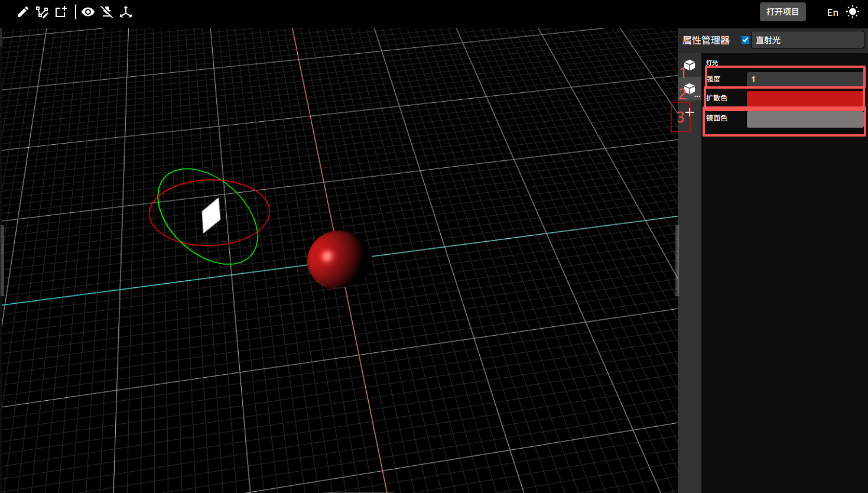Image resolution: width=868 pixels, height=493 pixels.
Task: Click the 强度 label
Action: (713, 79)
